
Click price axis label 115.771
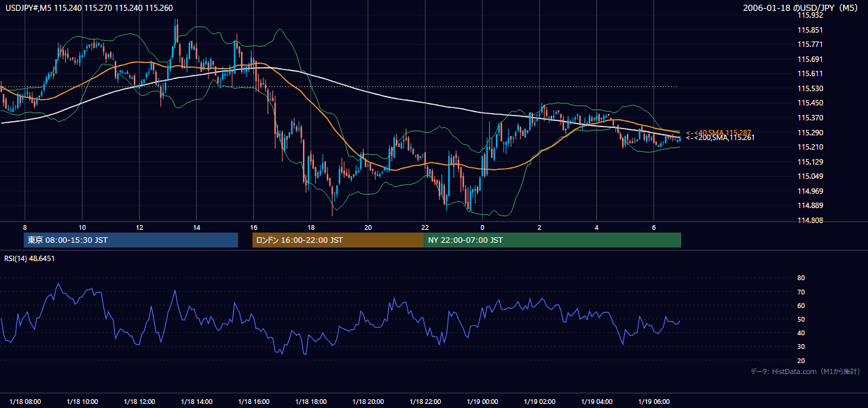pos(810,44)
